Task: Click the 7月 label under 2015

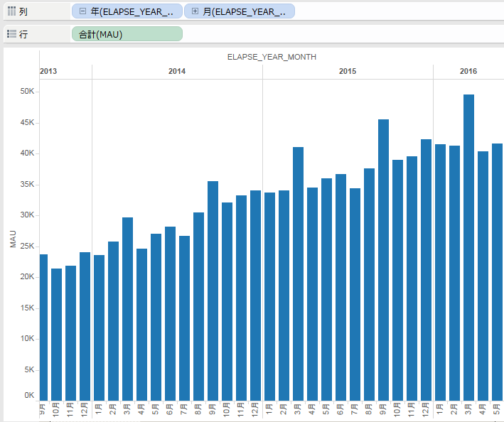Action: 355,409
